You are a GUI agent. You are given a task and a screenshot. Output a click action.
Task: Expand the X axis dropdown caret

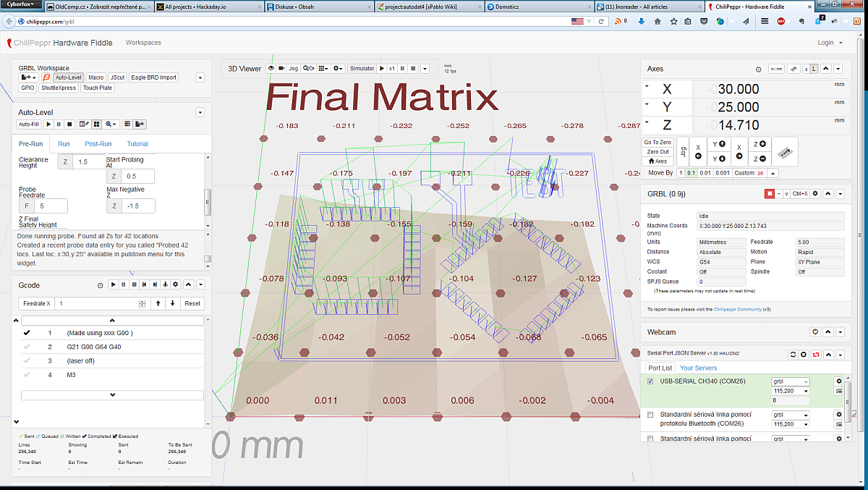pos(646,87)
